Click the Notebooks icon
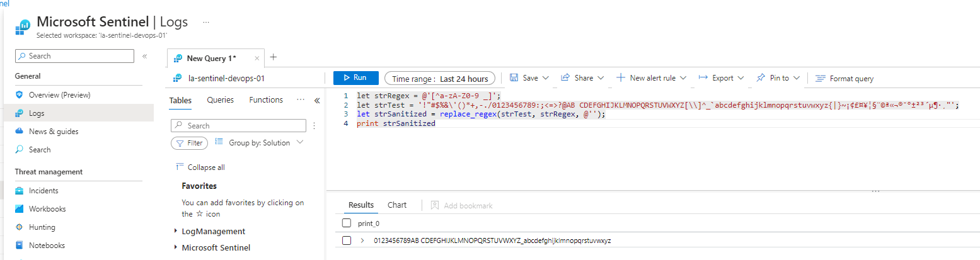The width and height of the screenshot is (980, 260). pos(20,246)
